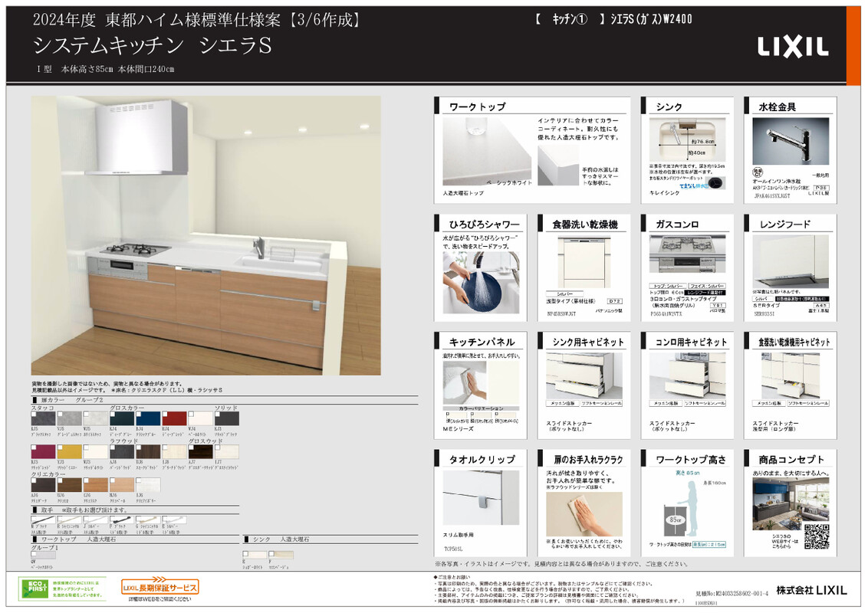Open the LIXIL長期保証サービス logo link
868x613 pixels.
pyautogui.click(x=160, y=588)
